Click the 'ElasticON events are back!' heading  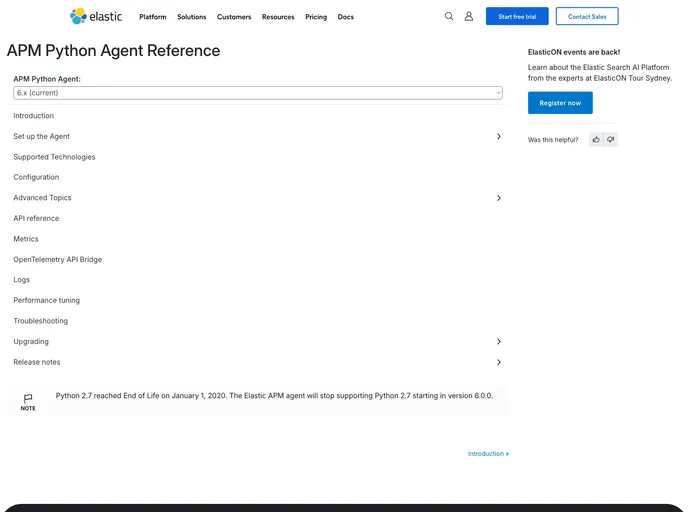tap(574, 52)
